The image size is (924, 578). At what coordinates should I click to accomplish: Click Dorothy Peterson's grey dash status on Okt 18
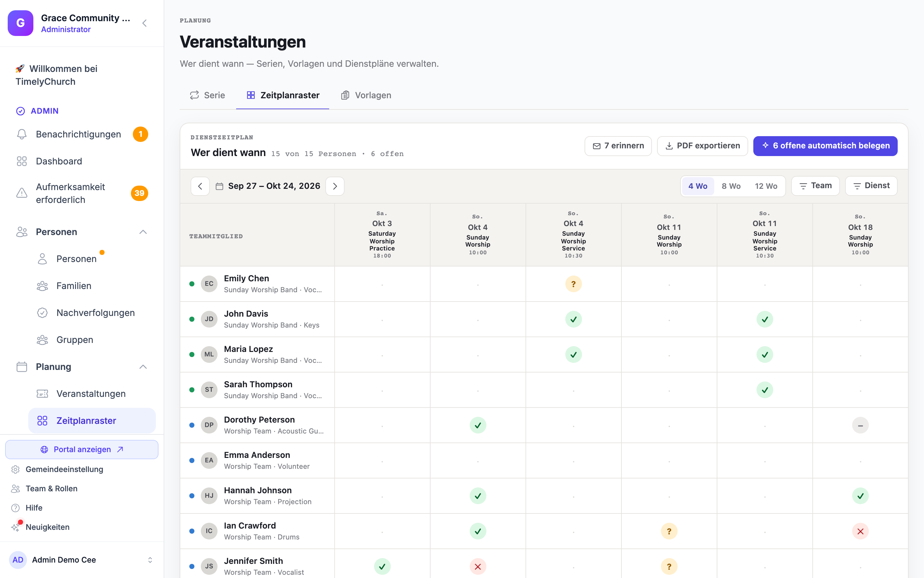[860, 425]
